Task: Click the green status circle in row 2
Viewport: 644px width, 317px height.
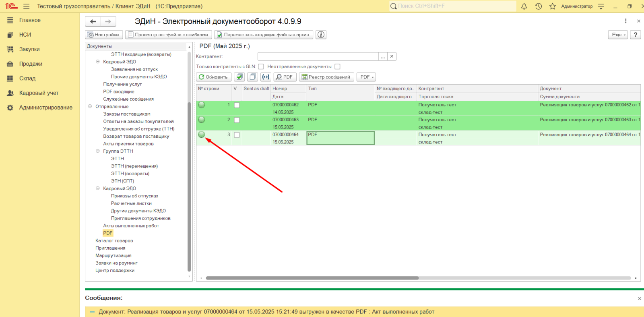Action: 202,120
